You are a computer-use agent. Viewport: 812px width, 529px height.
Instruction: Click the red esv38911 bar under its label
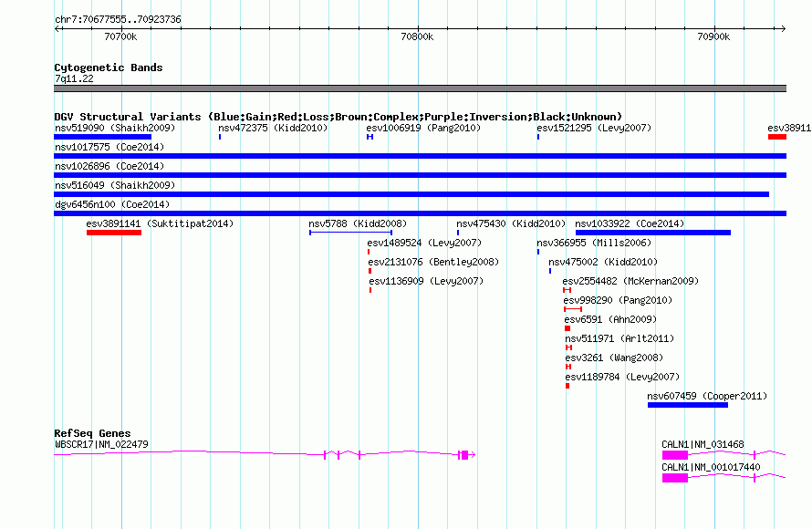click(x=777, y=137)
